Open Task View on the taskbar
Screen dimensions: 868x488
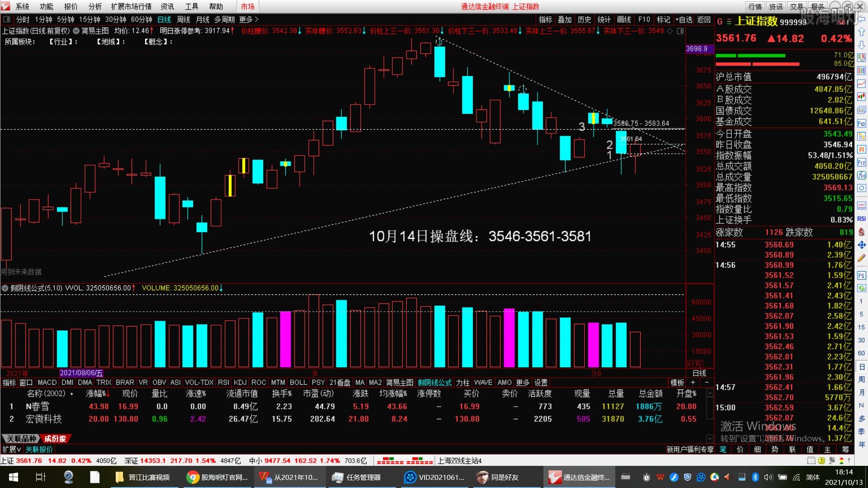[x=40, y=477]
